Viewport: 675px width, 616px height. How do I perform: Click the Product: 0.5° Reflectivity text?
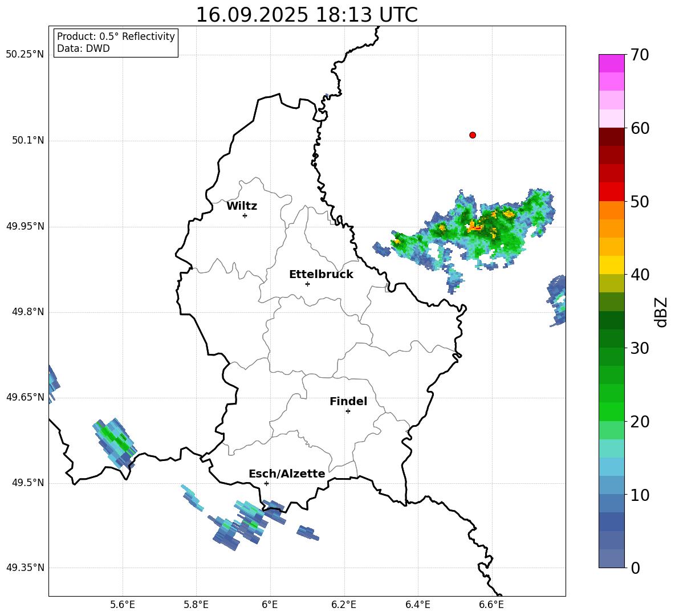tap(116, 36)
